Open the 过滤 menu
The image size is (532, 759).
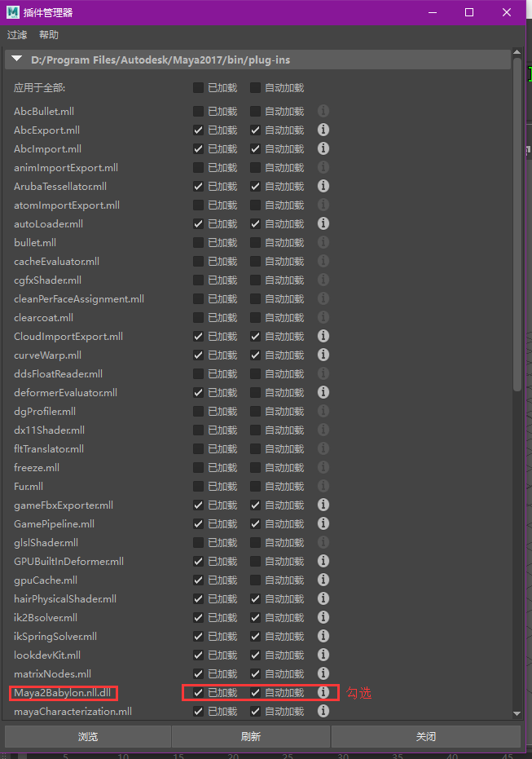coord(17,35)
